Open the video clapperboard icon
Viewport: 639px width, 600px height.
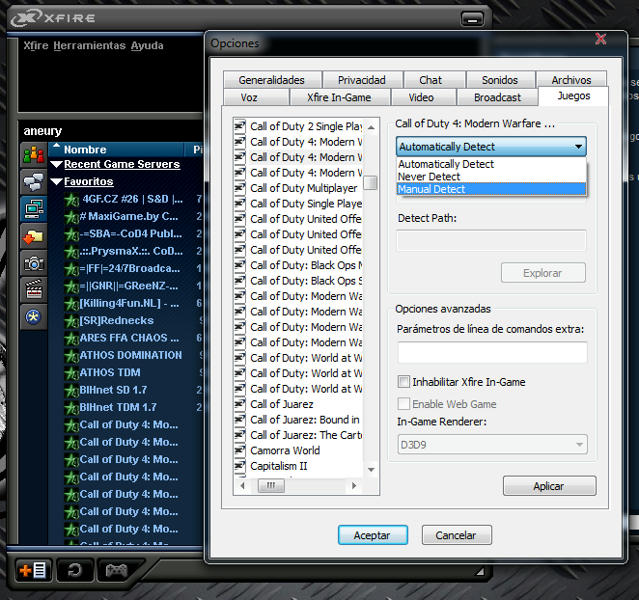pyautogui.click(x=34, y=289)
